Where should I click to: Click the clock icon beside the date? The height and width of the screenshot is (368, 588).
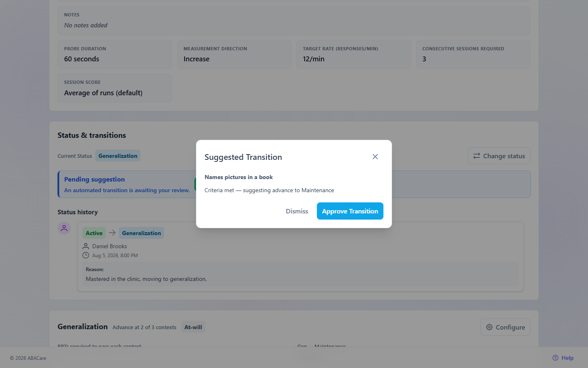point(86,255)
